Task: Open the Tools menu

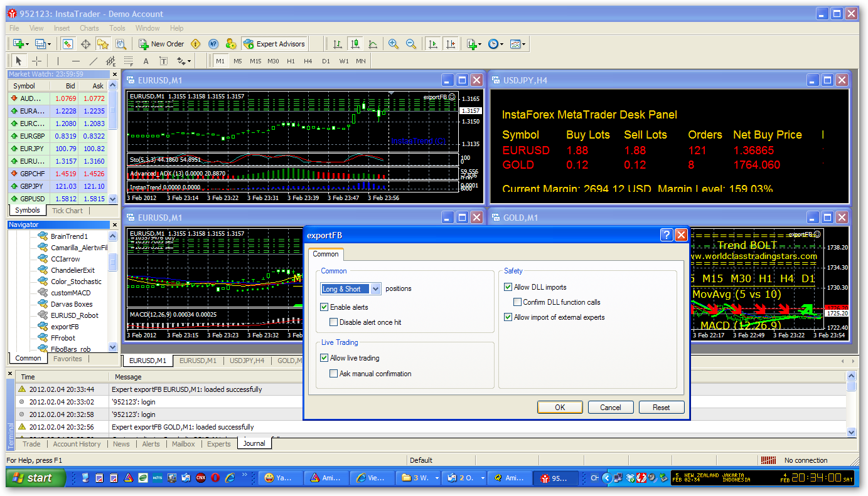Action: (117, 28)
